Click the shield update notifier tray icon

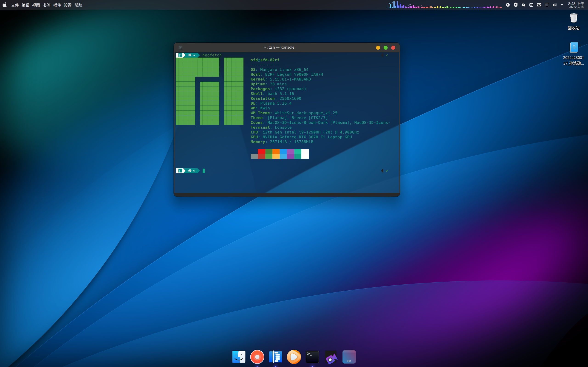(516, 5)
